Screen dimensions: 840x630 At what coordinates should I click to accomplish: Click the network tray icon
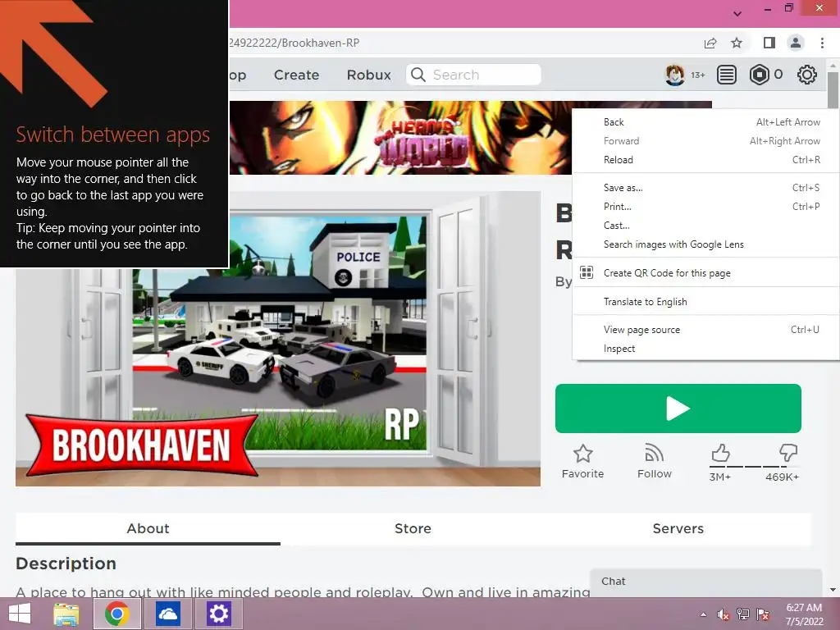pyautogui.click(x=743, y=614)
